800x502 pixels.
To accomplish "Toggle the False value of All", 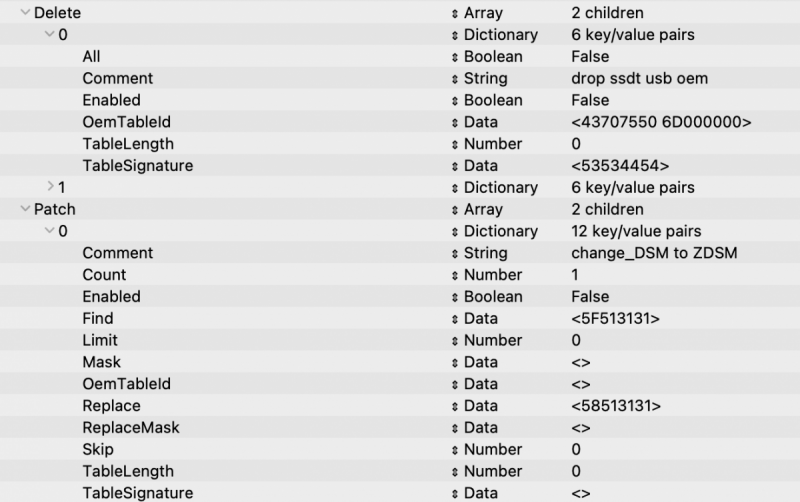I will (590, 57).
